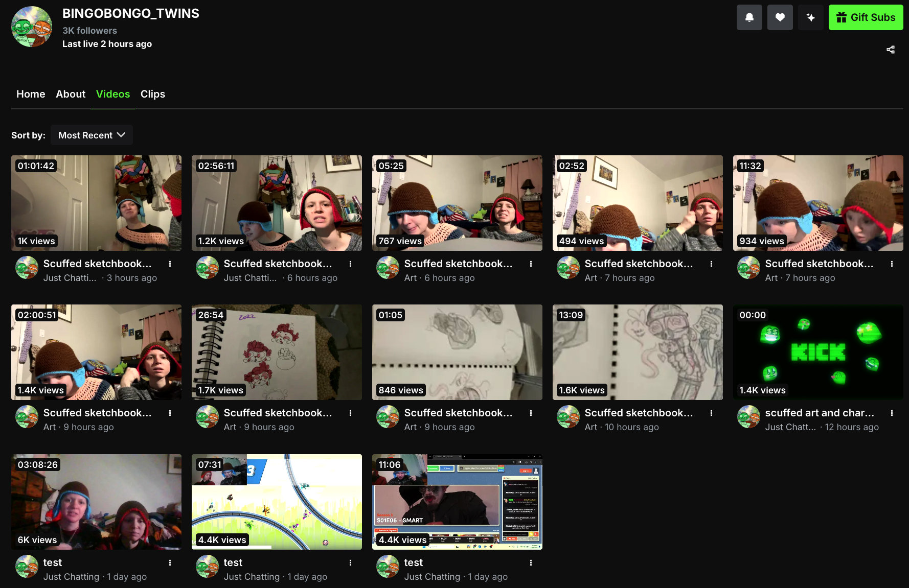Open the green KICK logo thumbnail

(818, 352)
